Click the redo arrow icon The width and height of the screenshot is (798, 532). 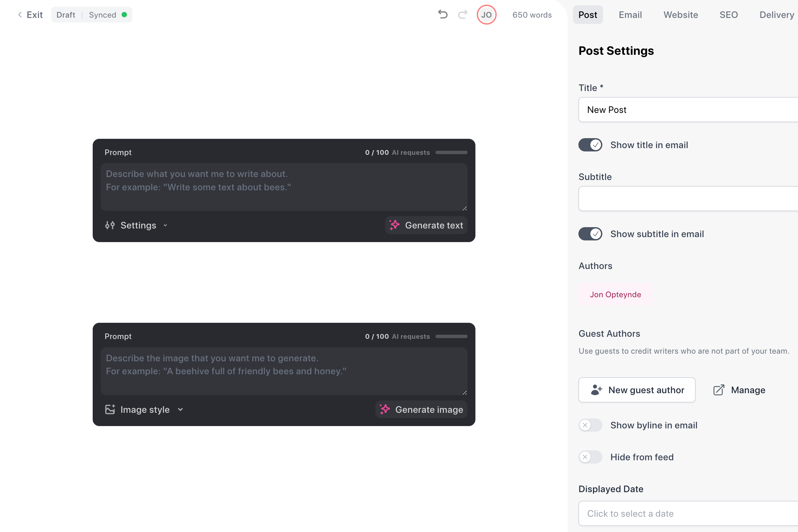(463, 15)
